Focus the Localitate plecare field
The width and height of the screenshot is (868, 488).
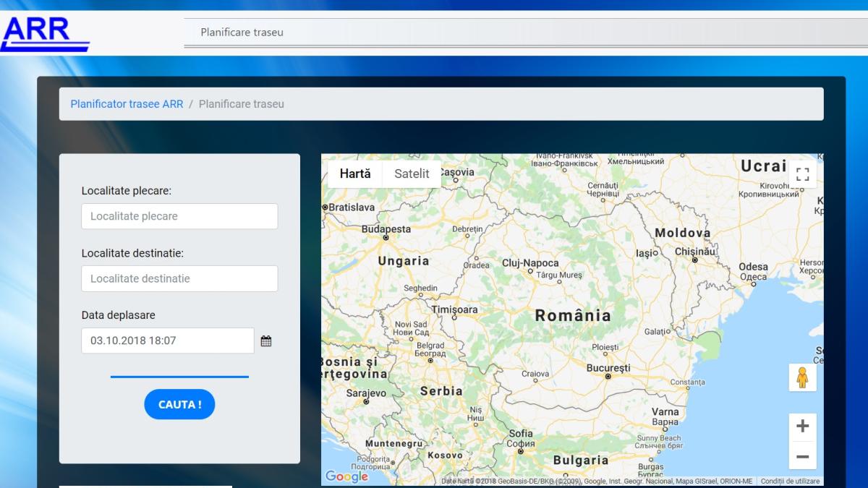(179, 216)
